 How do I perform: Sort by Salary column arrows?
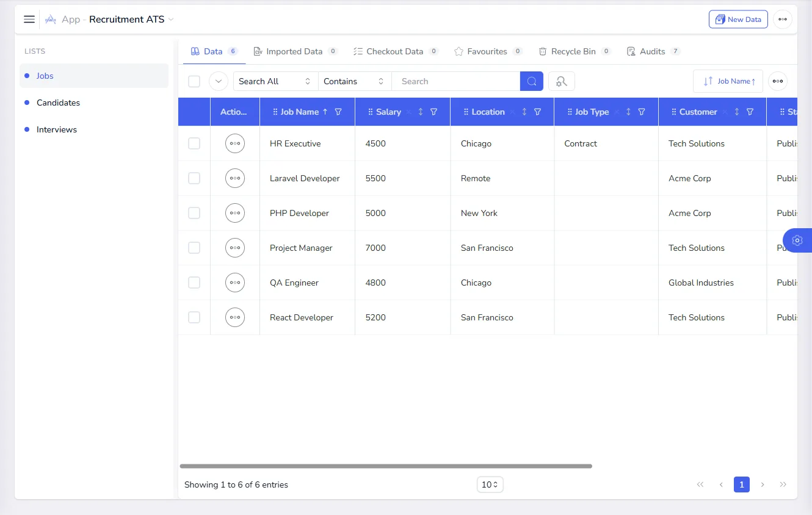click(421, 112)
